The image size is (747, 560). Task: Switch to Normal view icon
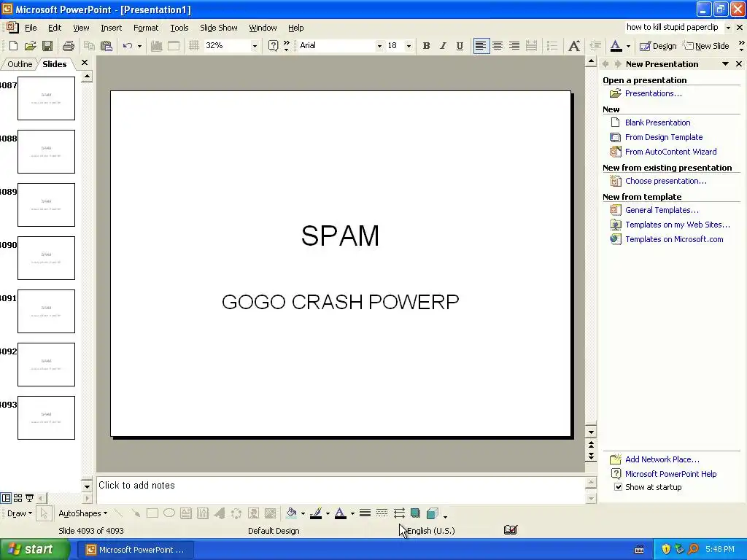6,498
